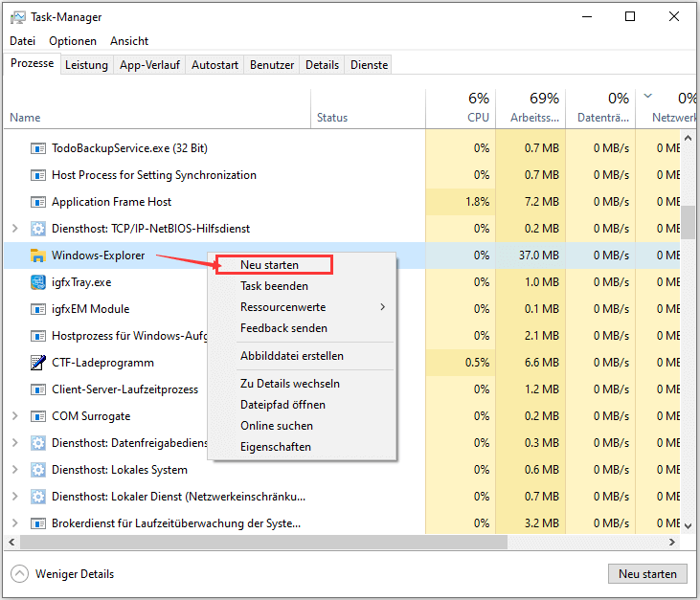Open the Ansicht menu

click(x=129, y=41)
